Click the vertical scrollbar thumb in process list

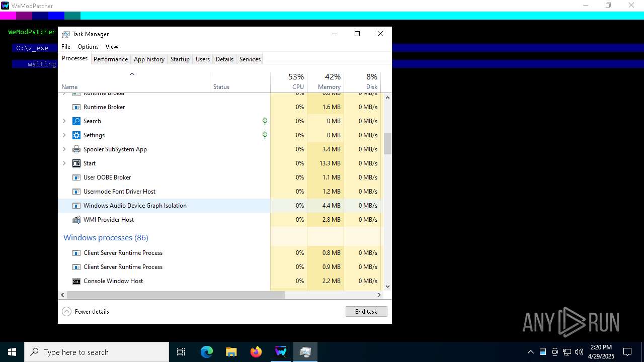pos(387,144)
